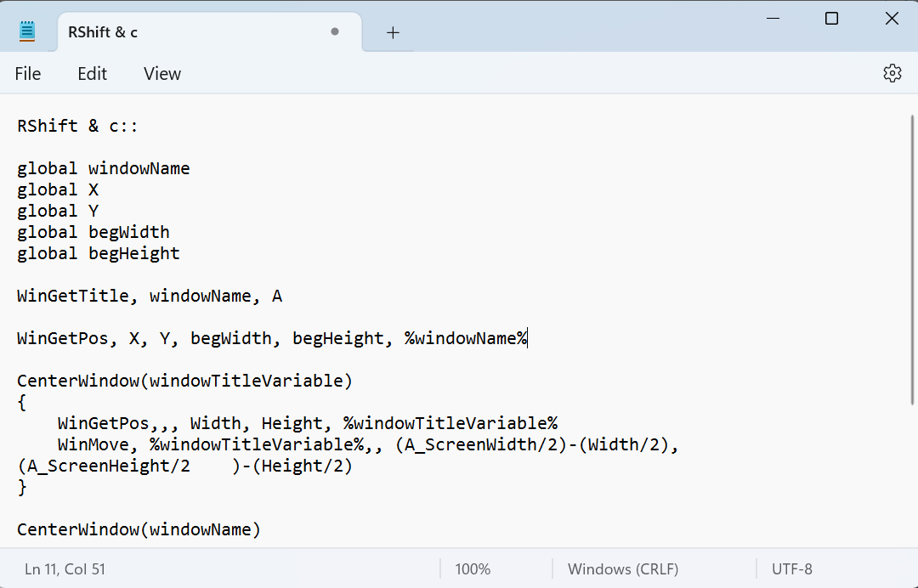The image size is (918, 588).
Task: Change the 100% zoom level
Action: click(x=473, y=569)
